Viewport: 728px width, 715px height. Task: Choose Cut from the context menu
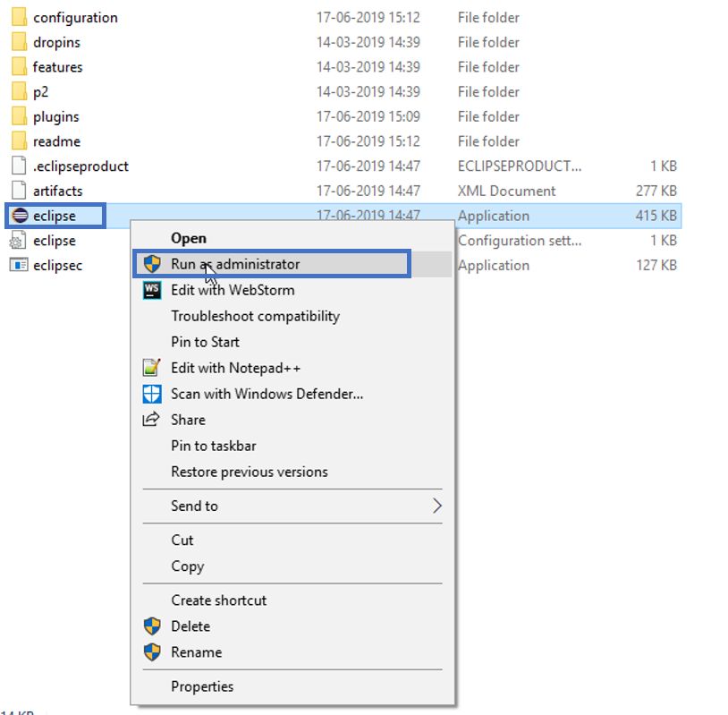click(292, 541)
